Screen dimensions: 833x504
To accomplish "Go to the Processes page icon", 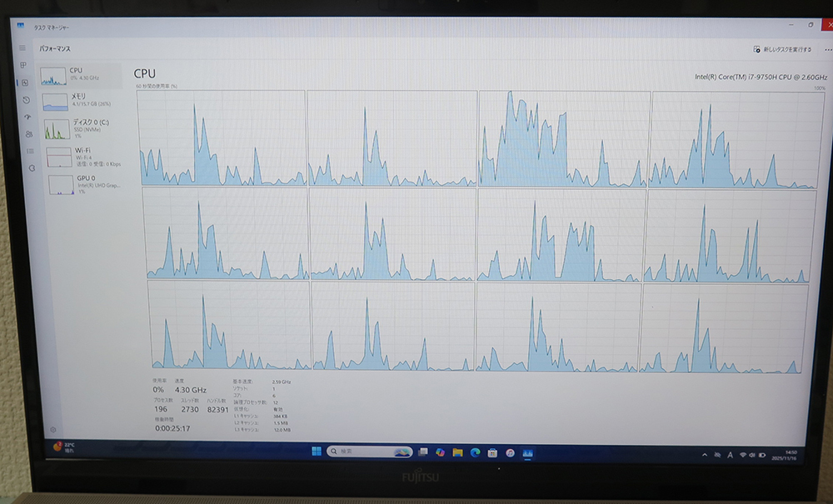I will (23, 65).
